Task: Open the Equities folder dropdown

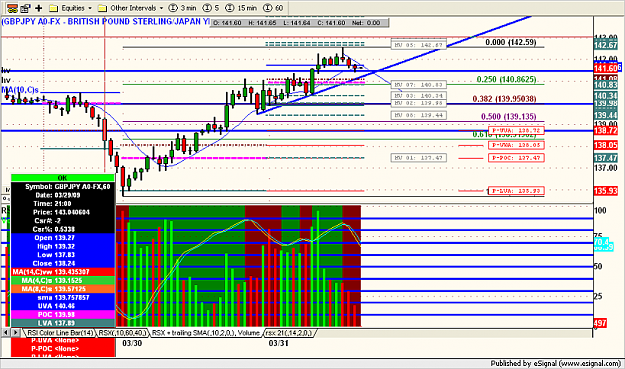Action: (x=71, y=8)
